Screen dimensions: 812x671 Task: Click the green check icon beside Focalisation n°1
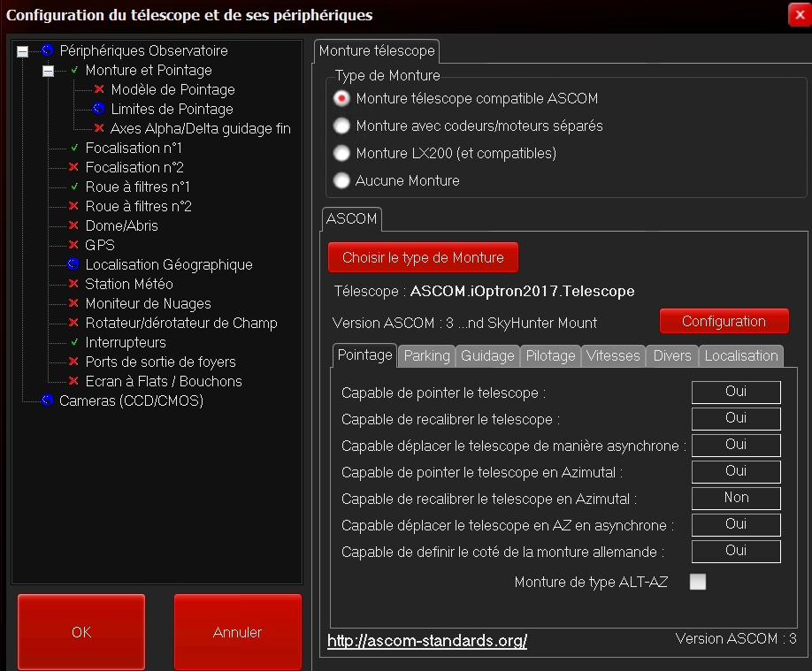74,148
